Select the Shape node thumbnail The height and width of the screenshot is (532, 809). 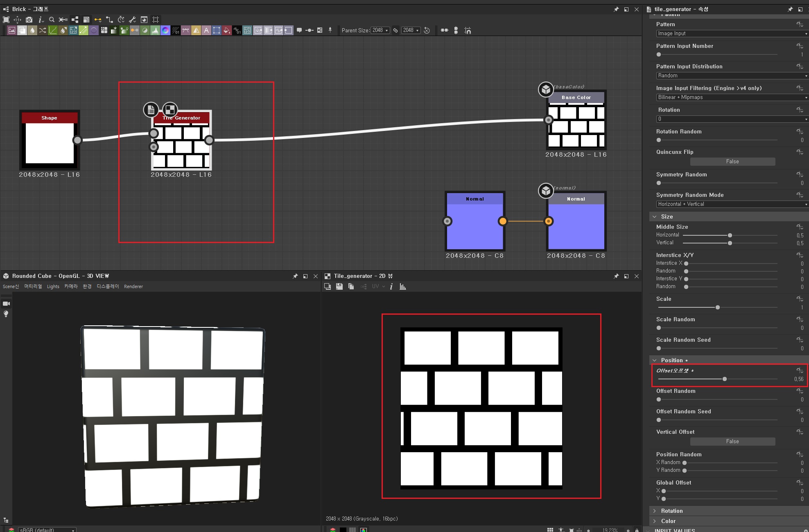(x=50, y=143)
